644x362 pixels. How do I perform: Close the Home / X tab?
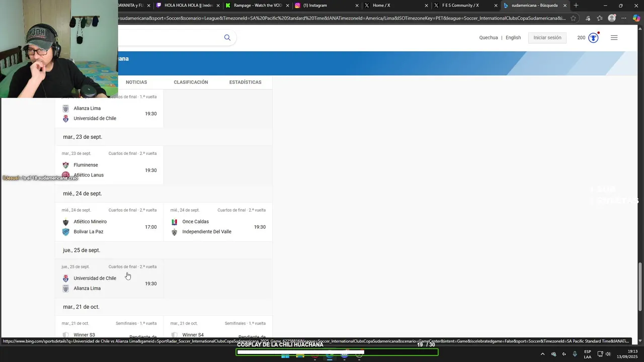pos(427,6)
